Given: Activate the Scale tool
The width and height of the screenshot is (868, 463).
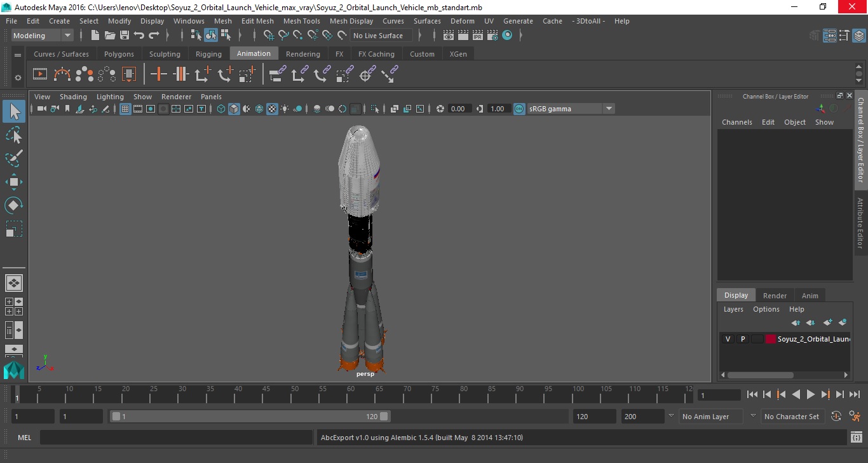Looking at the screenshot, I should tap(14, 229).
